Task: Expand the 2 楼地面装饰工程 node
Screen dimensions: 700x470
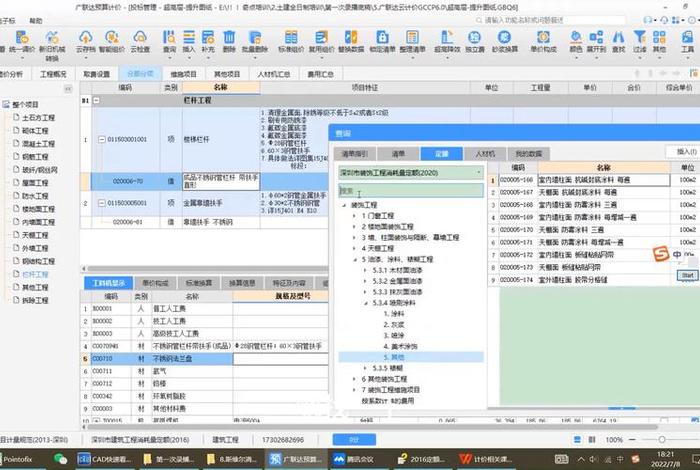Action: (x=355, y=227)
